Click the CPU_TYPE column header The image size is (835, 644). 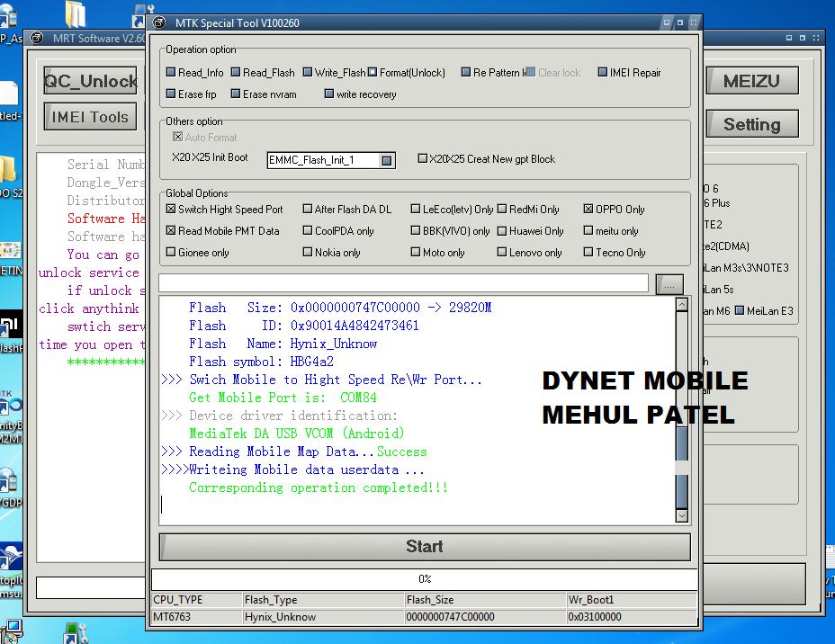pos(197,600)
